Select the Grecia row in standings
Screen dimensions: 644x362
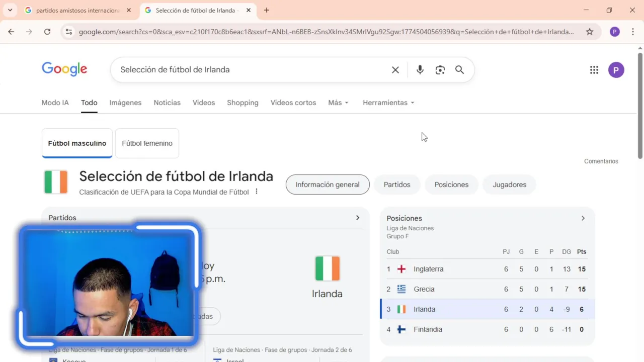[x=487, y=289]
